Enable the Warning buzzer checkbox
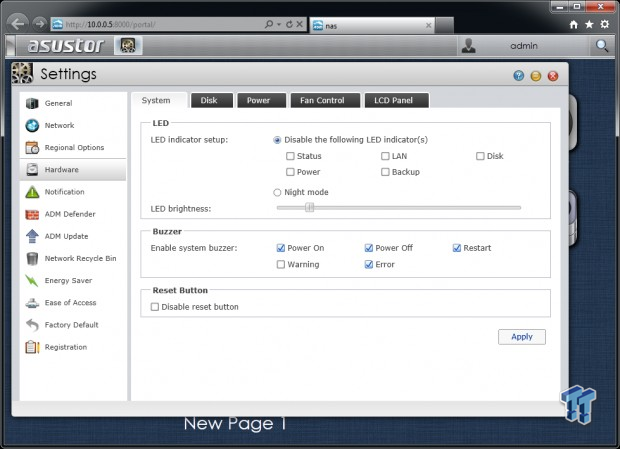Screen dimensions: 620x449 point(280,264)
